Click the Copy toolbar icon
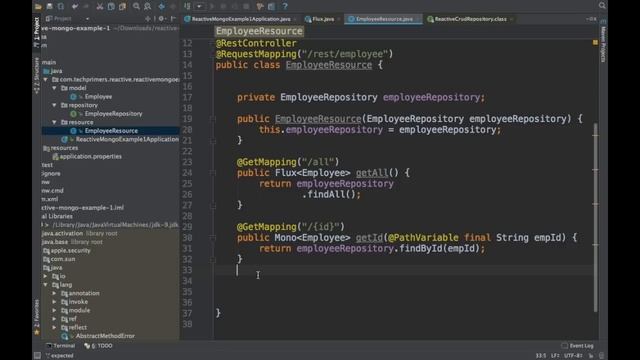Image resolution: width=640 pixels, height=360 pixels. pos(111,6)
